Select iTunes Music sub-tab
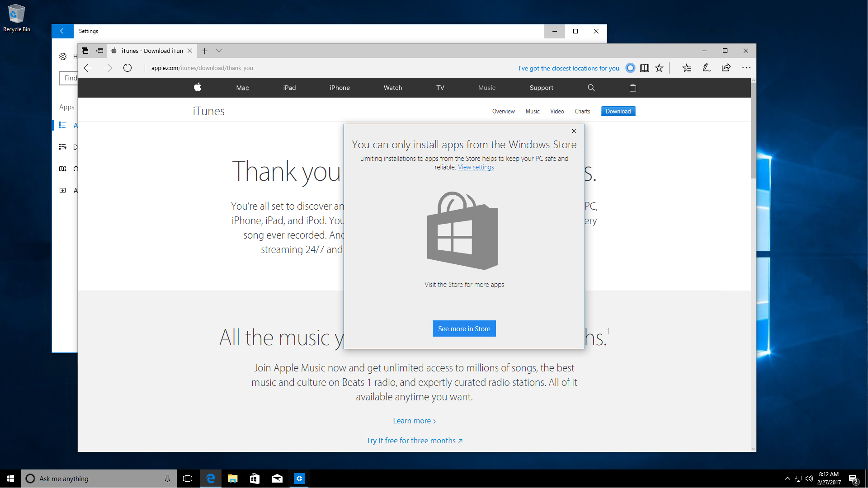 point(533,111)
